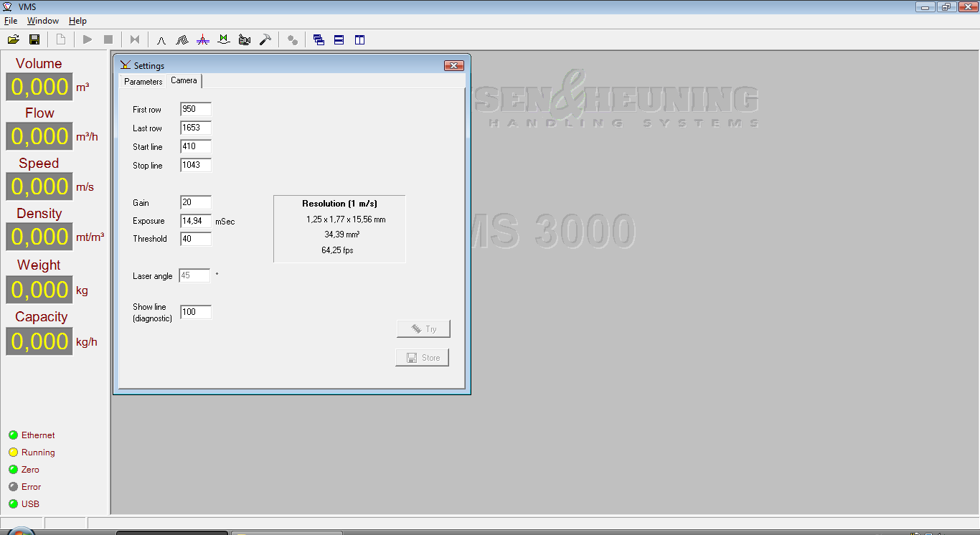Click the First row input field

pyautogui.click(x=196, y=109)
